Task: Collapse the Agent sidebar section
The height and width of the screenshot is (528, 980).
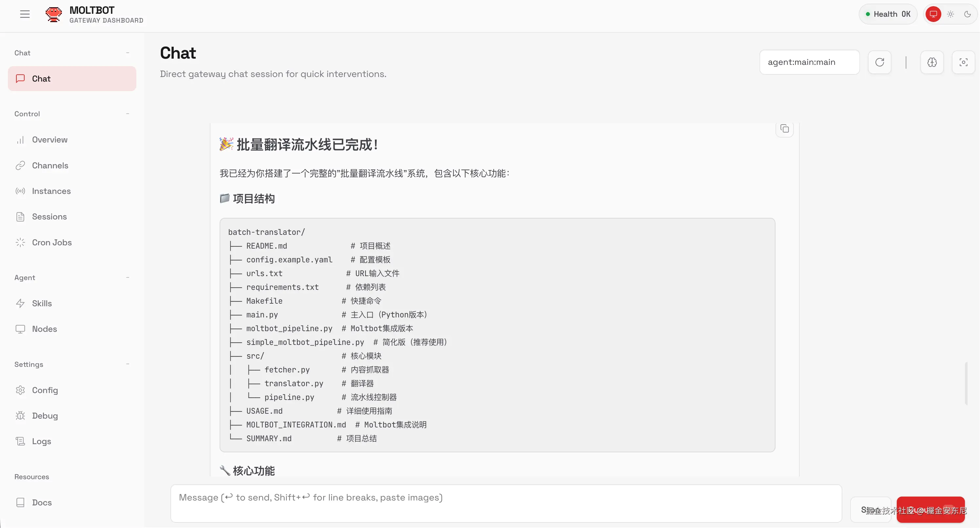Action: click(x=127, y=277)
